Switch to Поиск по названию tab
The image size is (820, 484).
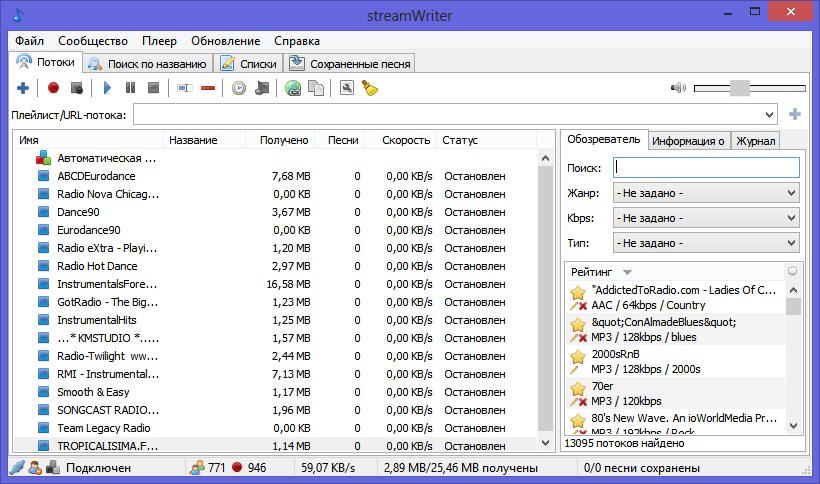(x=148, y=64)
